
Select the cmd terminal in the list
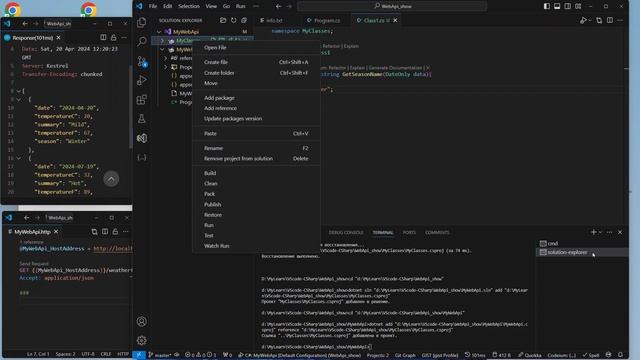pyautogui.click(x=582, y=243)
